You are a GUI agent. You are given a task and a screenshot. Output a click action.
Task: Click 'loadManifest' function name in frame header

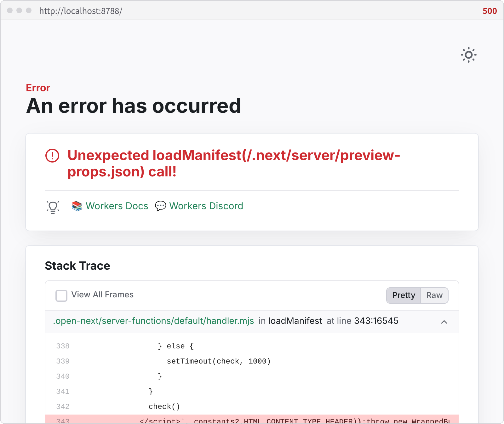click(295, 321)
